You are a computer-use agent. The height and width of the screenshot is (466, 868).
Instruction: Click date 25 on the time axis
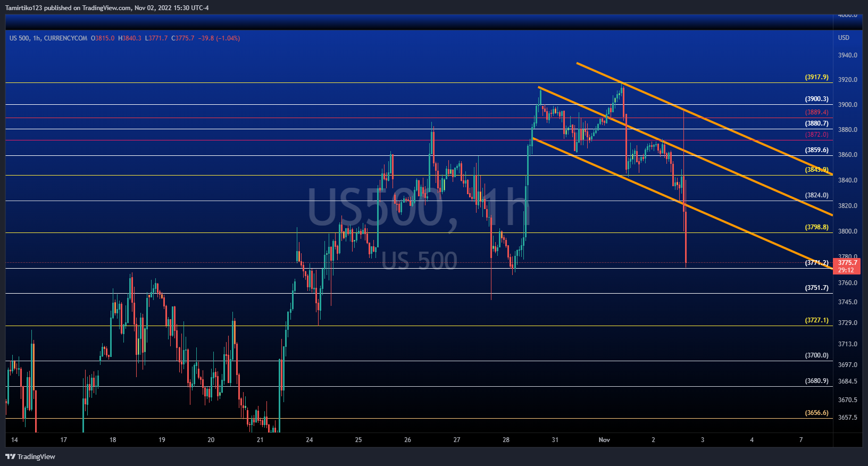pos(358,440)
